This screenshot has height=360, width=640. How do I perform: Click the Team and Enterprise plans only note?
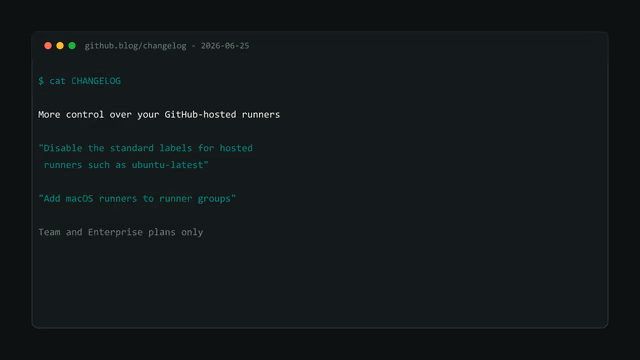click(121, 232)
